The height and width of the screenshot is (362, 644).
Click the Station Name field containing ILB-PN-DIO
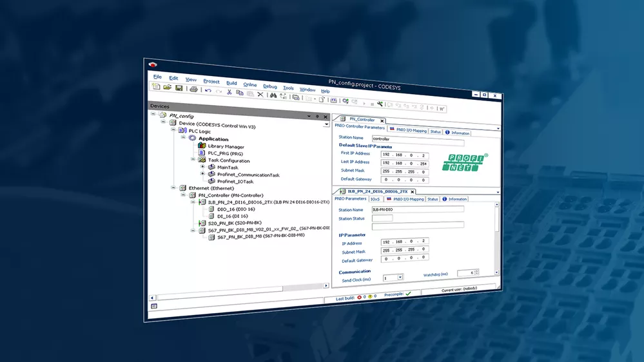pyautogui.click(x=418, y=209)
